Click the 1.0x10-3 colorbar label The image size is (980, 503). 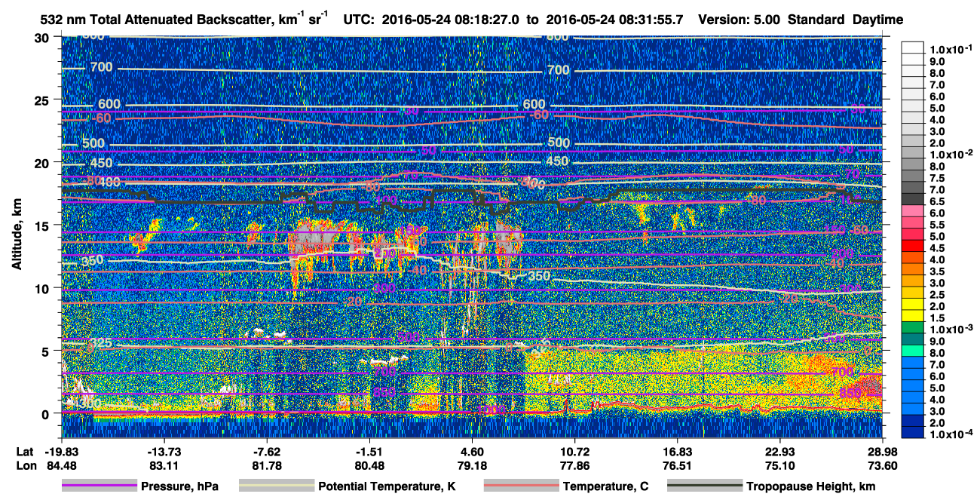[x=951, y=329]
